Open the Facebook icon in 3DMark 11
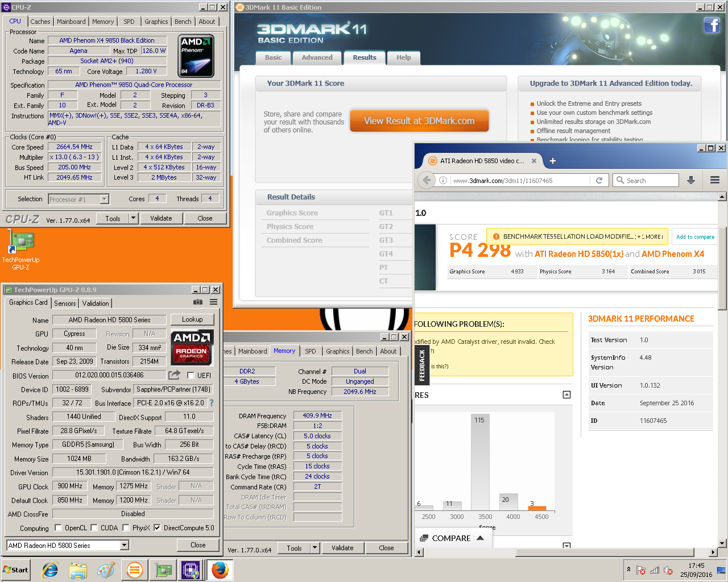 (712, 25)
